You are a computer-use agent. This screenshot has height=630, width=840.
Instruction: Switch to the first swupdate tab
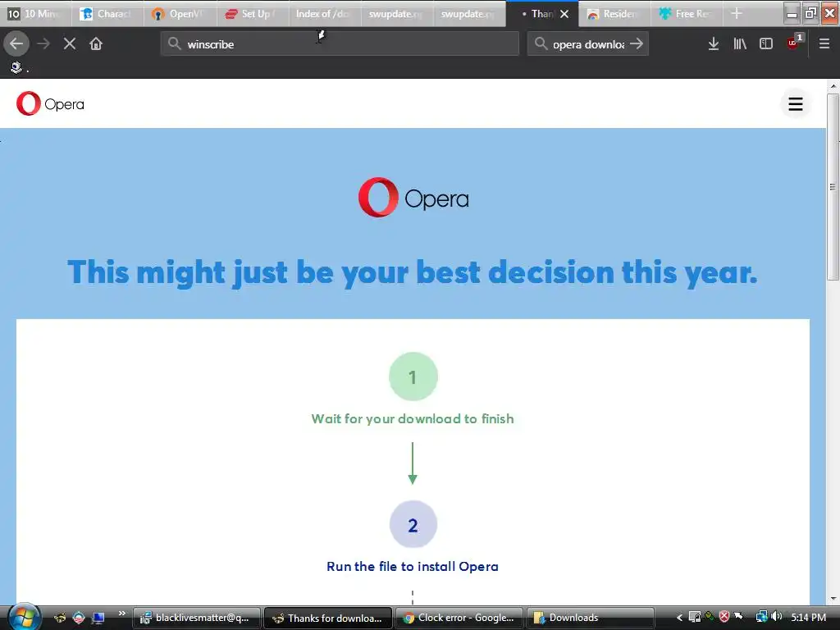click(396, 13)
